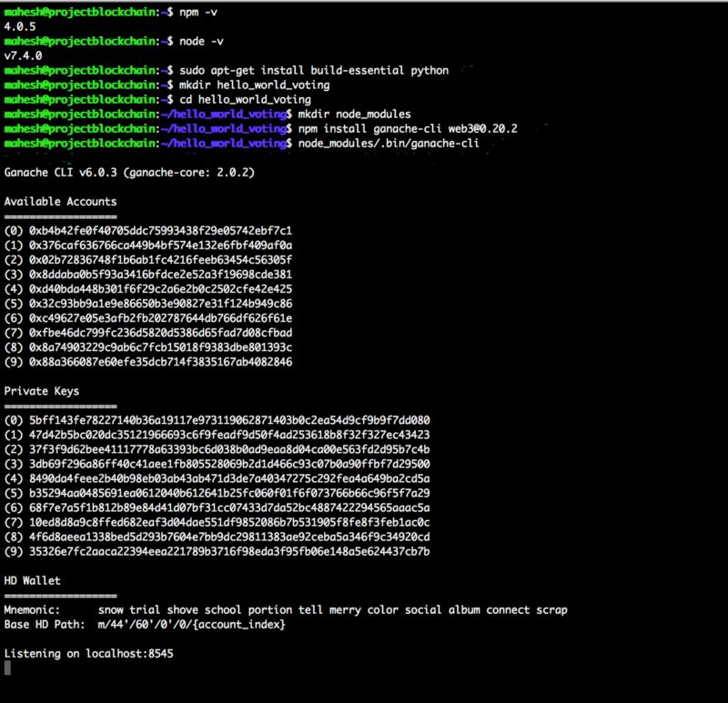This screenshot has width=728, height=703.
Task: Click private key (7) starting 10ed8d8a9c8f
Action: tap(229, 523)
